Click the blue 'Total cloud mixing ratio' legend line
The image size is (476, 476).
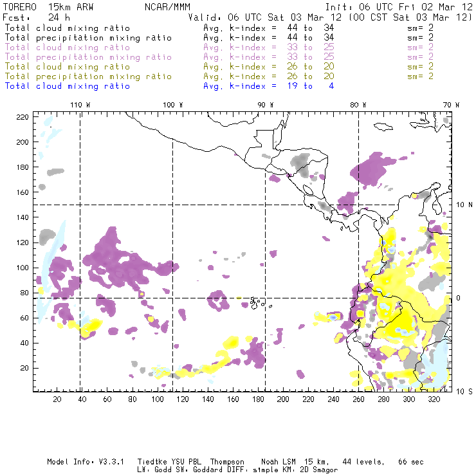[x=68, y=86]
